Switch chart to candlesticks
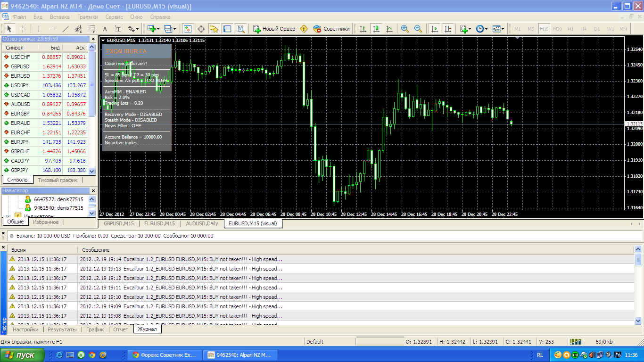 pyautogui.click(x=376, y=29)
